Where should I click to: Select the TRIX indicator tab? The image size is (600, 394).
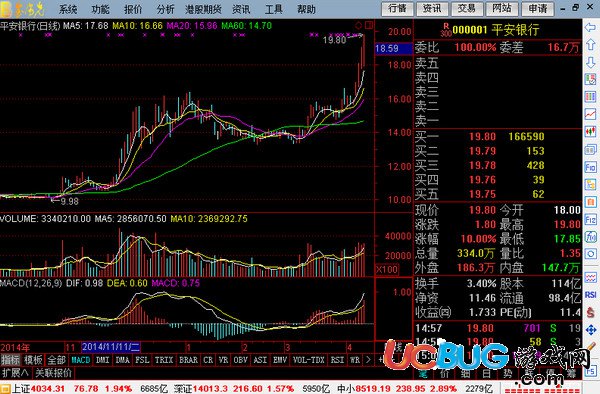tap(164, 360)
